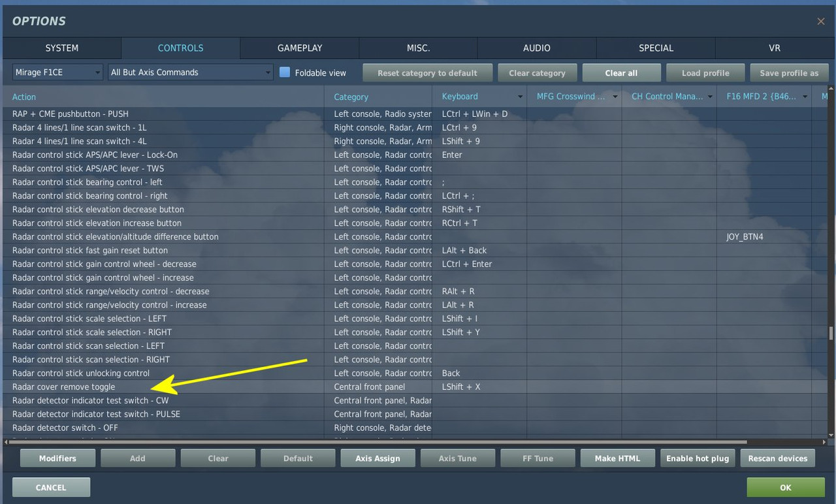Click Enable hot plug
Viewport: 836px width, 504px height.
tap(698, 458)
